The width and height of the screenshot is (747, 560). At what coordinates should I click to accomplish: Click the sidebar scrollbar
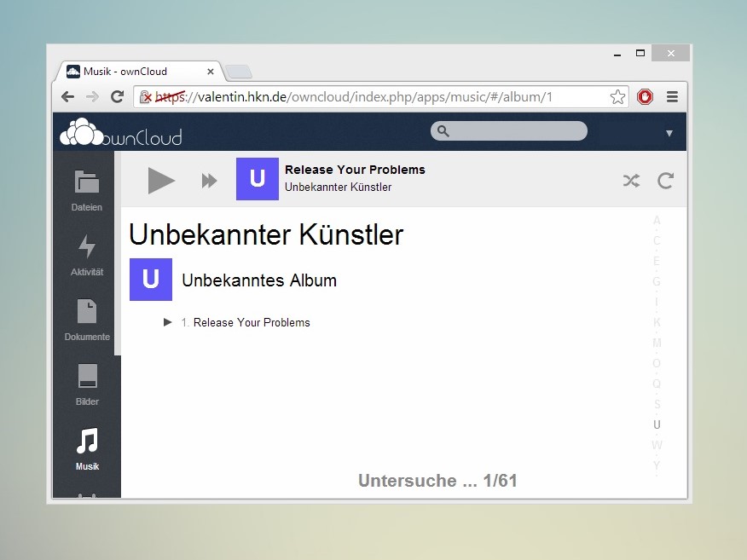[117, 253]
